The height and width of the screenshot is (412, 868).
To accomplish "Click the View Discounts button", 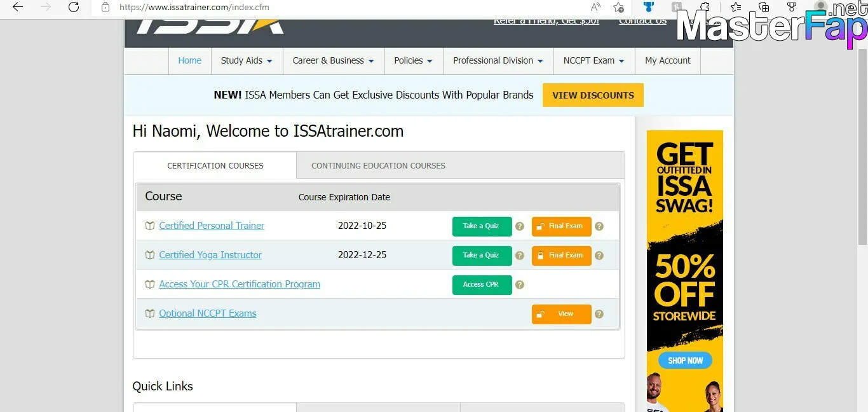I will [593, 95].
